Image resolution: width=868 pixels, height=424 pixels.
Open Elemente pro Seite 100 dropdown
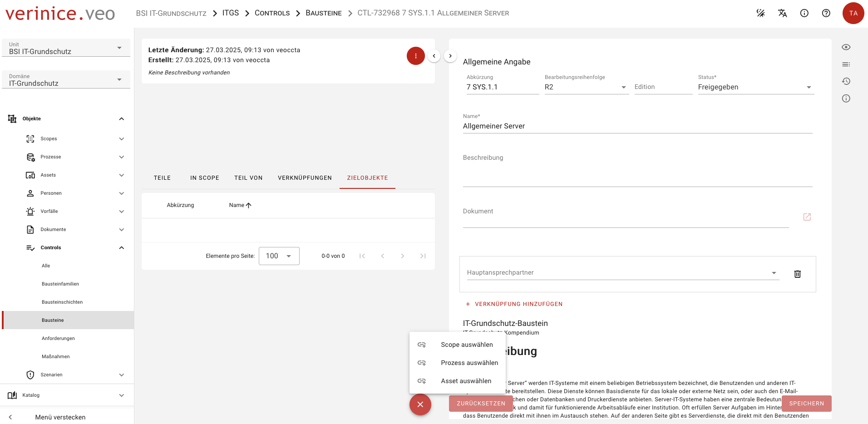pos(279,256)
